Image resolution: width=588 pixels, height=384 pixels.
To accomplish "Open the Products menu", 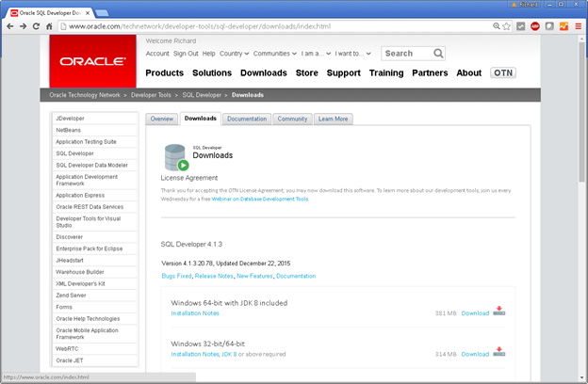I will tap(165, 73).
